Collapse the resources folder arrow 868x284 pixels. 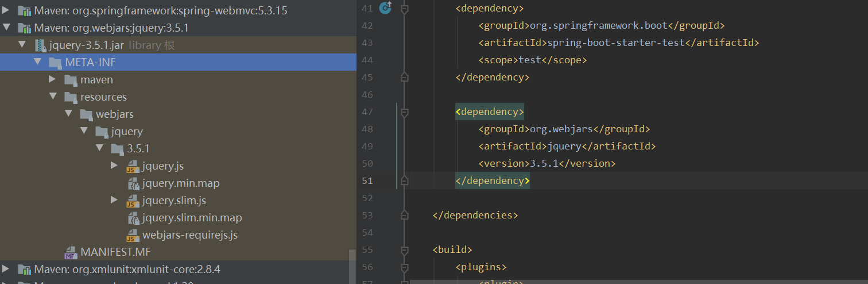pyautogui.click(x=52, y=97)
